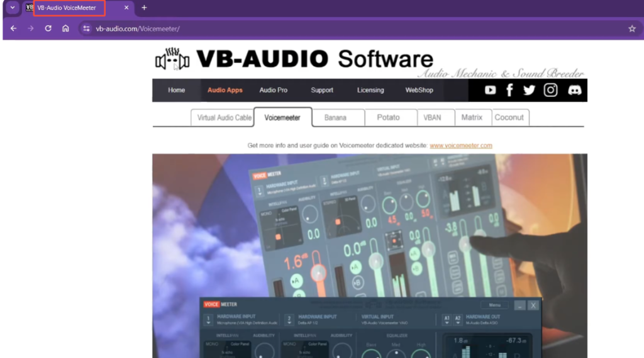
Task: Open the WebShop menu item
Action: pos(419,90)
